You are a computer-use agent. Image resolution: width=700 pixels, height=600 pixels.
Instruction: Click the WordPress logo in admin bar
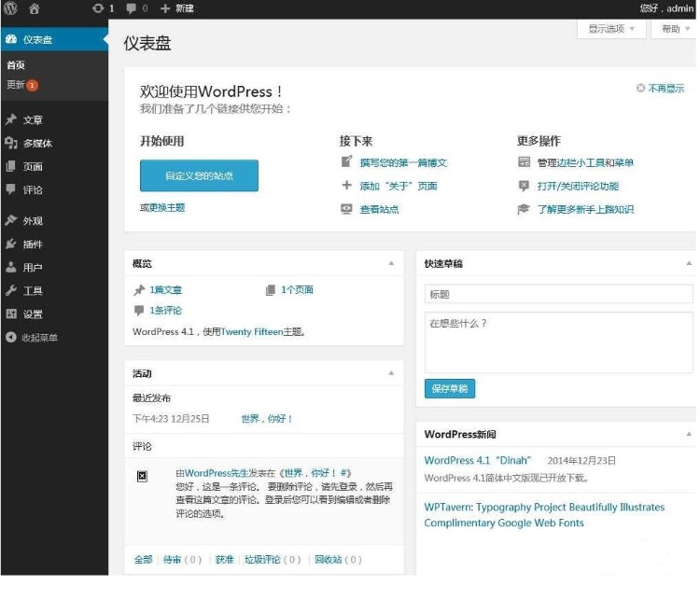(10, 8)
